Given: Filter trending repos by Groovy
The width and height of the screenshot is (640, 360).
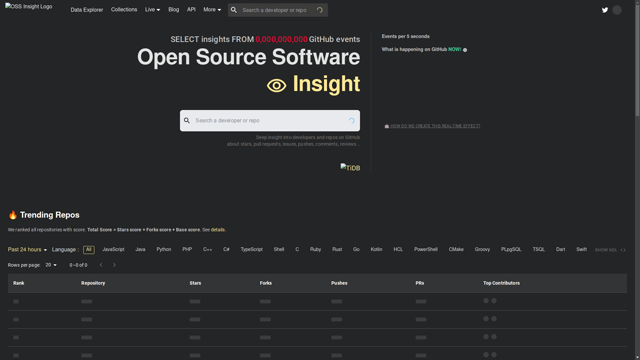Looking at the screenshot, I should coord(482,249).
